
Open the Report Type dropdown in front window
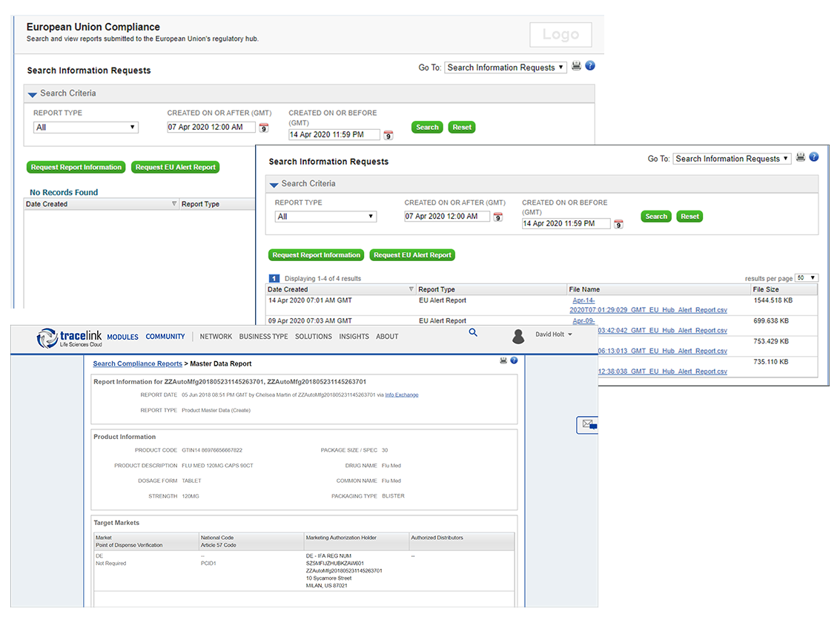(x=325, y=217)
